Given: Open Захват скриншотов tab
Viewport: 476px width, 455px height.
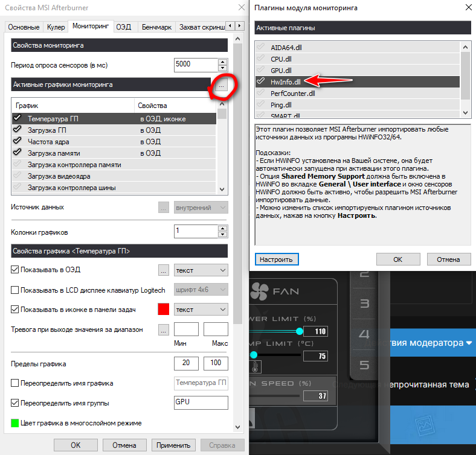Looking at the screenshot, I should (202, 27).
